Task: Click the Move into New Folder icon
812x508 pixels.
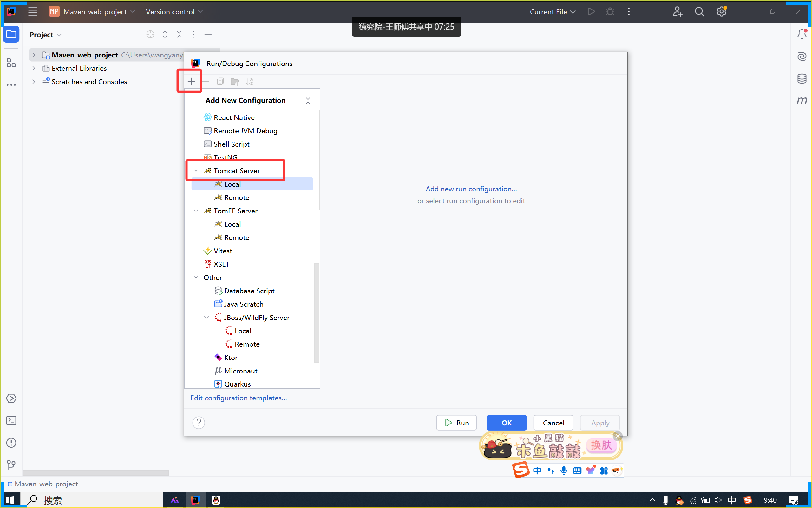Action: [235, 81]
